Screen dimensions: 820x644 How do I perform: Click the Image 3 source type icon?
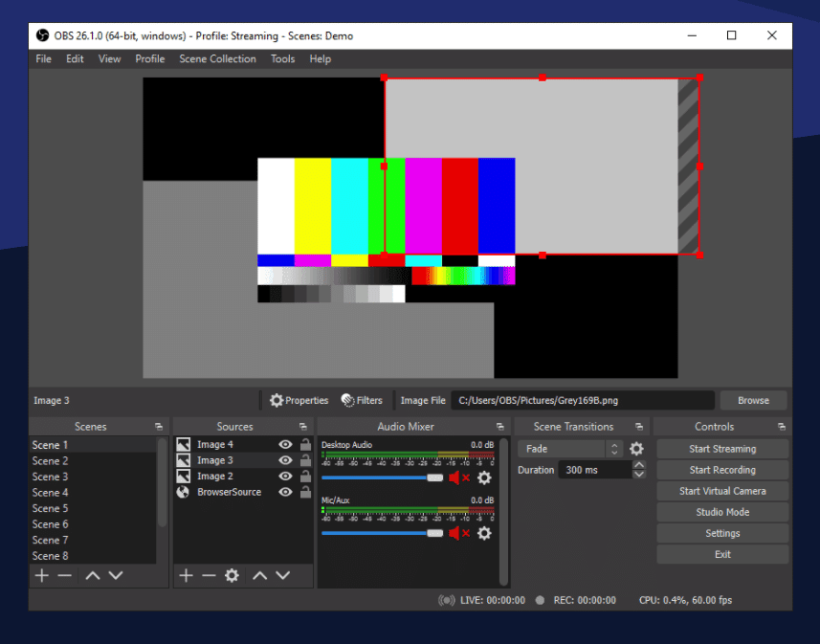point(183,460)
